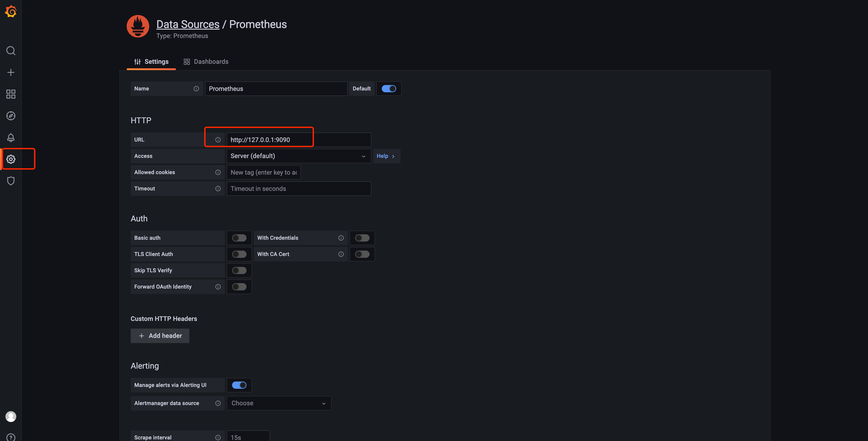Open Server Admin via the shield icon
868x441 pixels.
pyautogui.click(x=10, y=181)
